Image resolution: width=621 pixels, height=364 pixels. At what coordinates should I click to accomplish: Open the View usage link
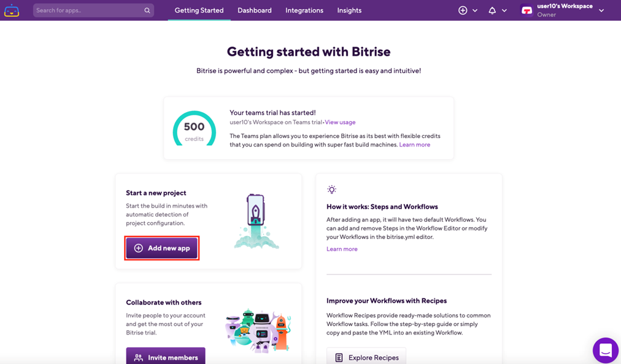click(340, 123)
